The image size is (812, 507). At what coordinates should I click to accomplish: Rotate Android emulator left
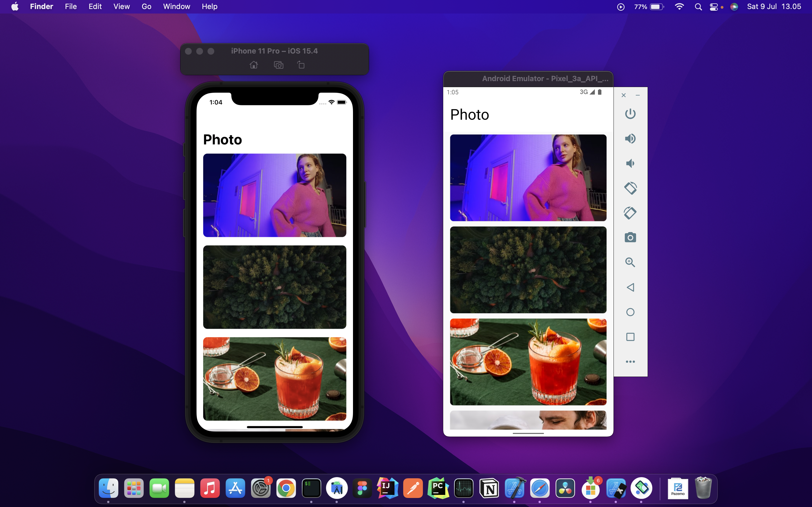pos(630,188)
